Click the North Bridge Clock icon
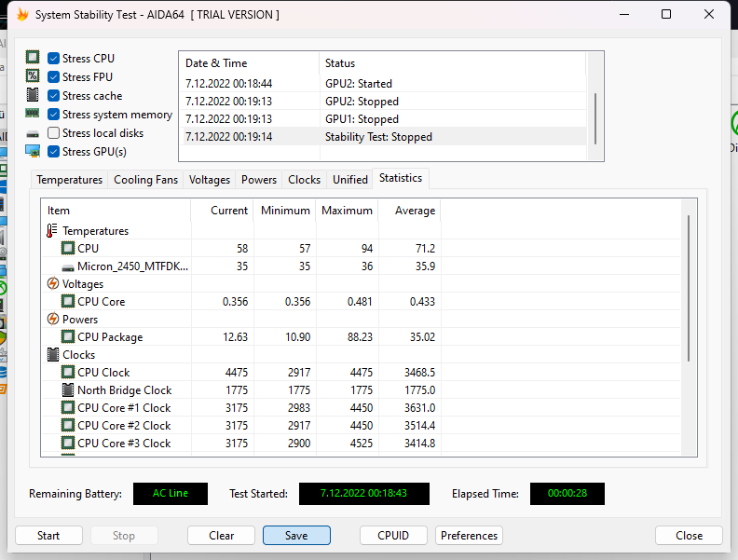This screenshot has width=738, height=560. pos(68,389)
